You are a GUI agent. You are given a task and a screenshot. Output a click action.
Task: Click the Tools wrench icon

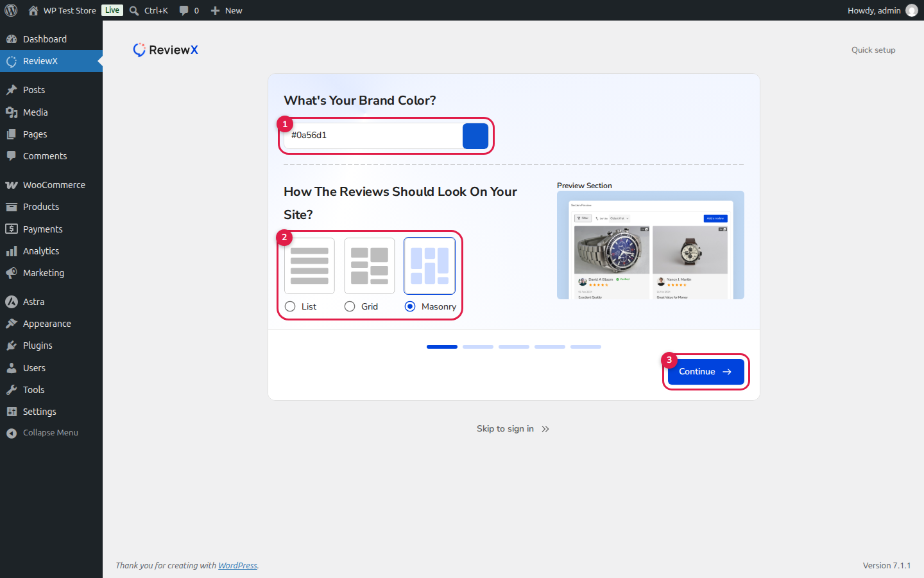click(x=12, y=390)
